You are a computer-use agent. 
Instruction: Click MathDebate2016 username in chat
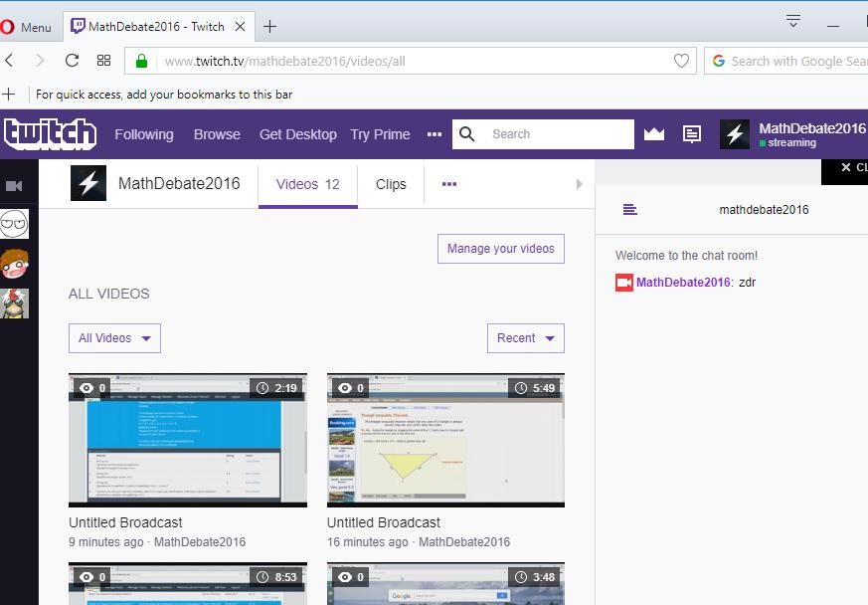[683, 283]
